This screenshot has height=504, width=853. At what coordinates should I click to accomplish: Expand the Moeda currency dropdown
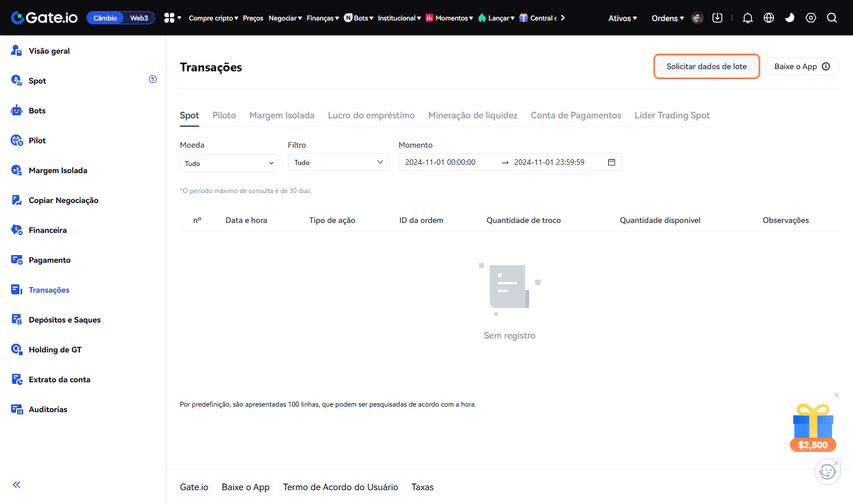click(x=229, y=163)
